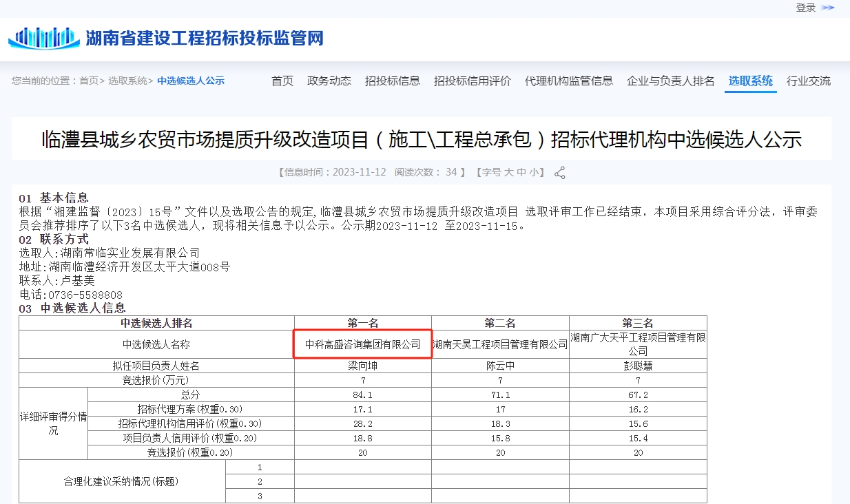Click contact name 卢基美 line
The width and height of the screenshot is (850, 504).
[x=57, y=281]
